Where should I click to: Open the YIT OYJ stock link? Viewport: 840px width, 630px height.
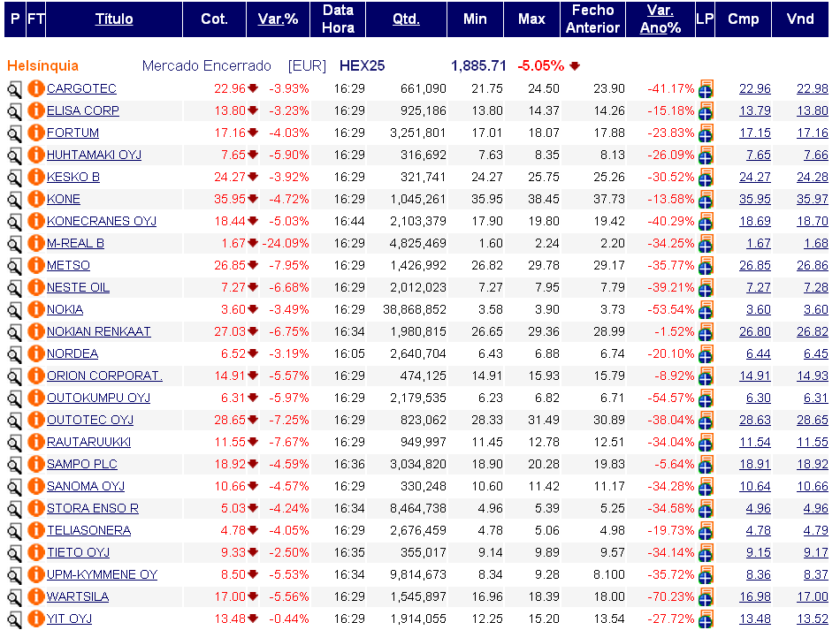coord(70,619)
